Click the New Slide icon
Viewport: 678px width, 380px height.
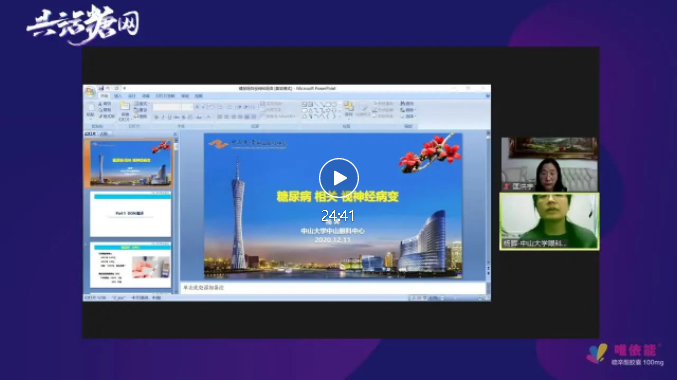pyautogui.click(x=125, y=112)
